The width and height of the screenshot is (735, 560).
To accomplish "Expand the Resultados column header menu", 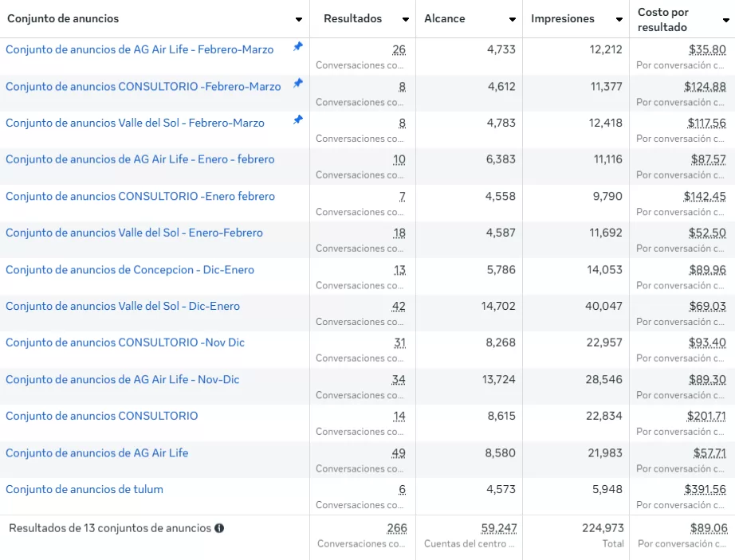I will pos(405,19).
